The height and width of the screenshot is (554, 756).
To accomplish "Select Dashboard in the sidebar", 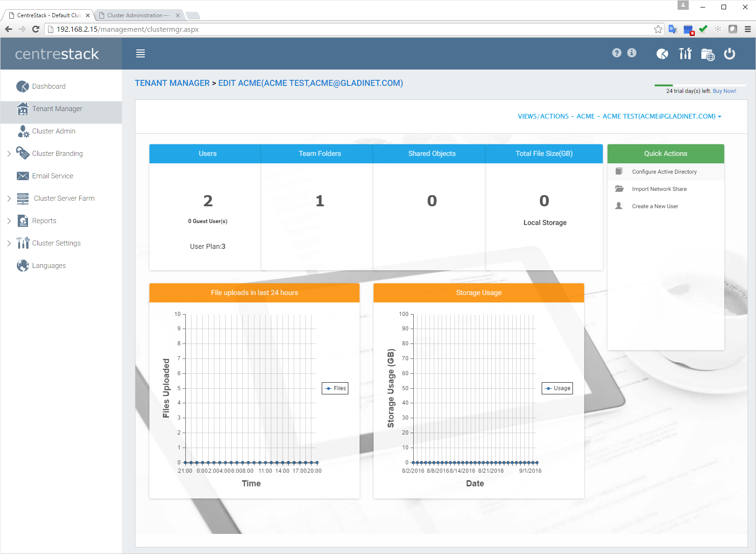I will [x=61, y=86].
